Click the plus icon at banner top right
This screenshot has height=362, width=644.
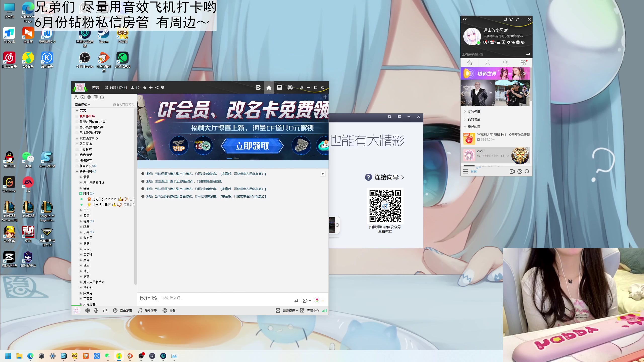click(325, 97)
